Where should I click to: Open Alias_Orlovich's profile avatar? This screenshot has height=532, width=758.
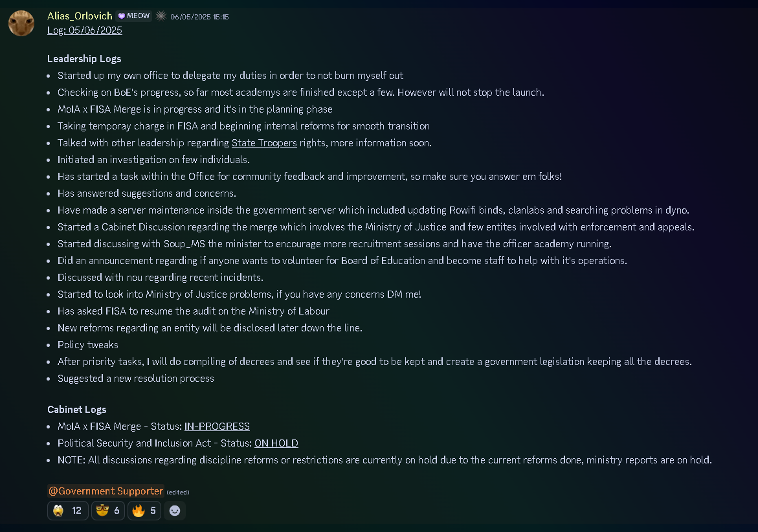coord(21,23)
